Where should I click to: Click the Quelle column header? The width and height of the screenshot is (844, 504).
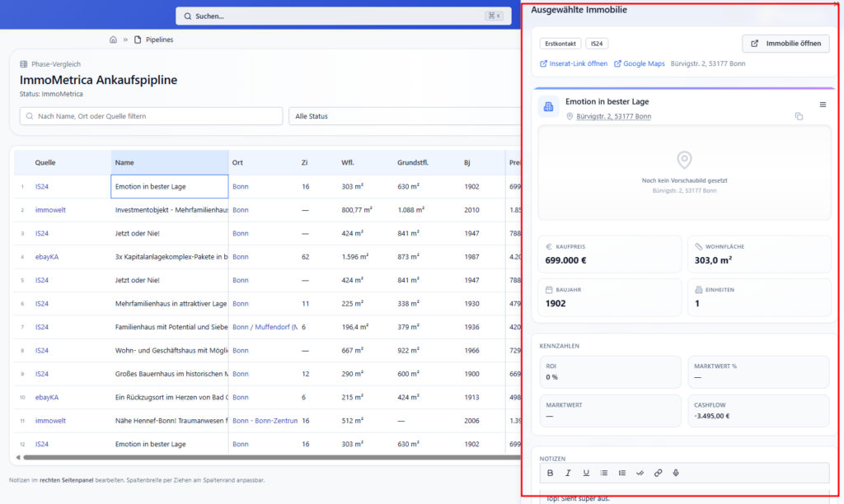(45, 162)
